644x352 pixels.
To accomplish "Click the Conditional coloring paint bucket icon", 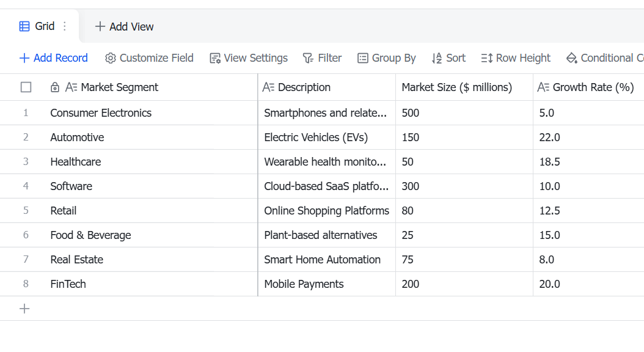I will (572, 58).
